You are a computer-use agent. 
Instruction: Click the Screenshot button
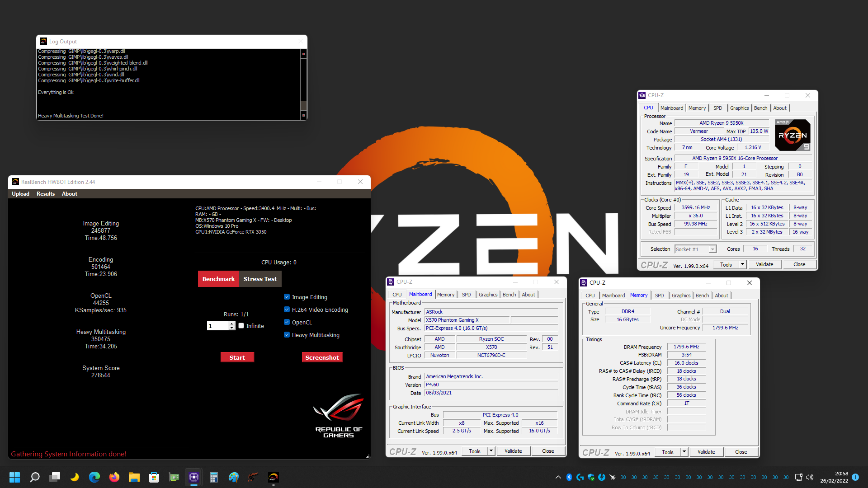(322, 357)
